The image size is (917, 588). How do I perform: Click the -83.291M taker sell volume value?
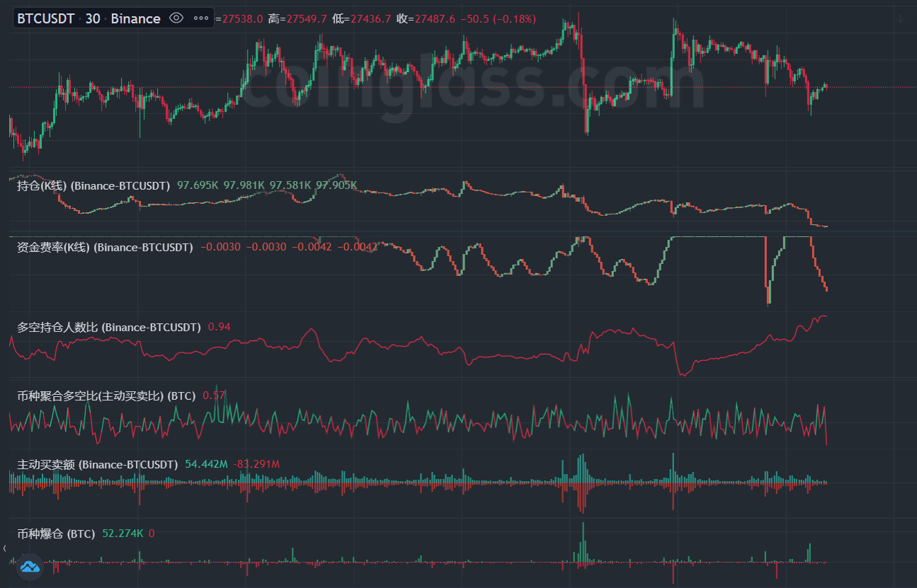[256, 464]
